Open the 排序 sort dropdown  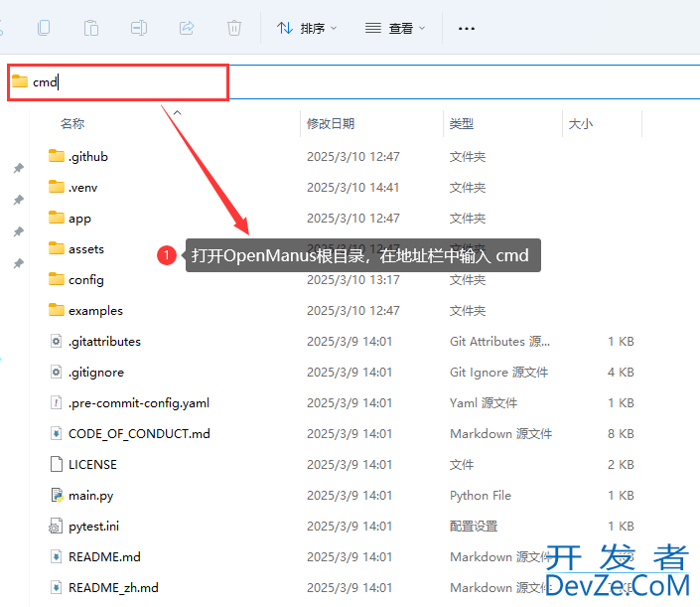(307, 28)
